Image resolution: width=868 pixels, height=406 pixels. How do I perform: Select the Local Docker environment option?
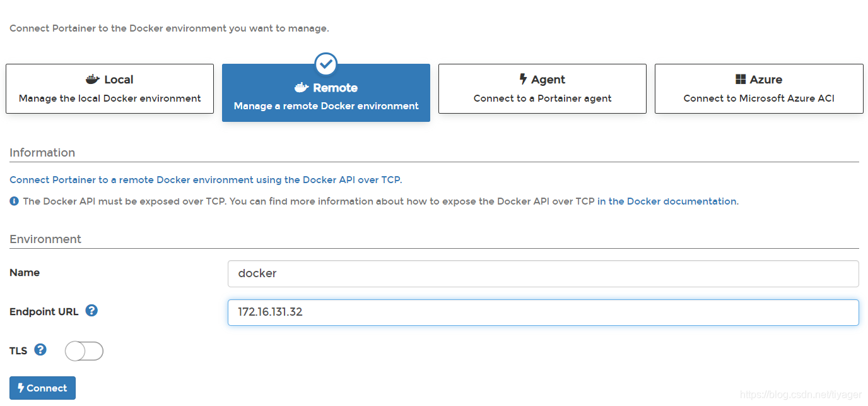tap(110, 88)
